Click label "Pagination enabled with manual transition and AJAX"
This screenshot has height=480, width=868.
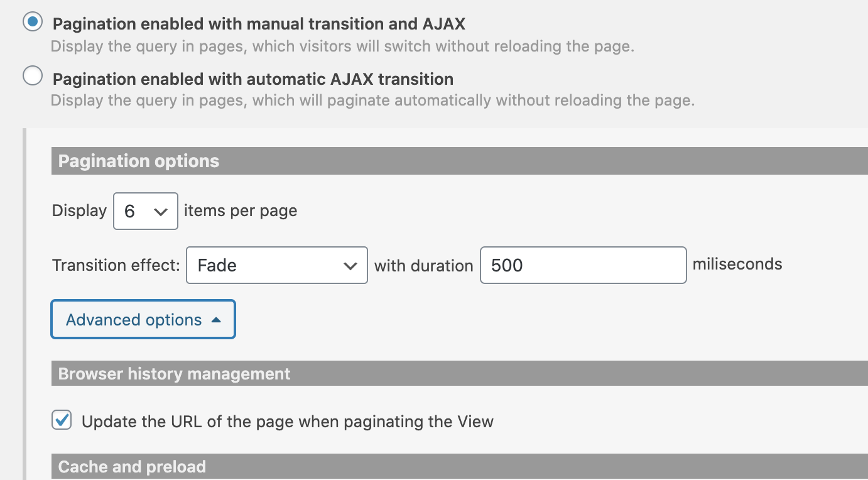[259, 24]
